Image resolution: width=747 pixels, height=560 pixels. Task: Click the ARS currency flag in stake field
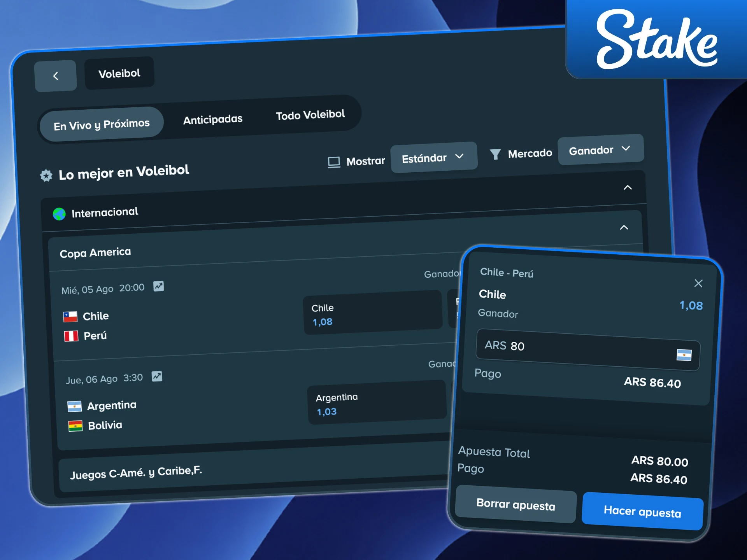click(684, 355)
